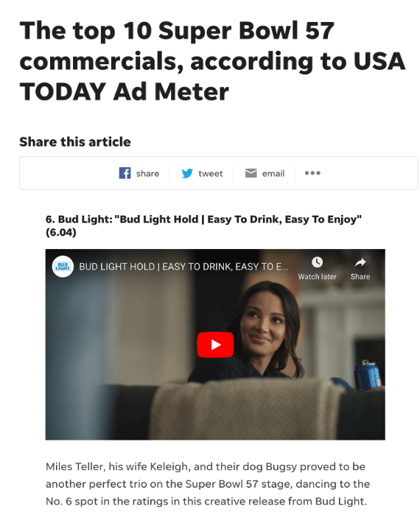
Task: Click the video Share arrow icon
Action: coord(360,262)
